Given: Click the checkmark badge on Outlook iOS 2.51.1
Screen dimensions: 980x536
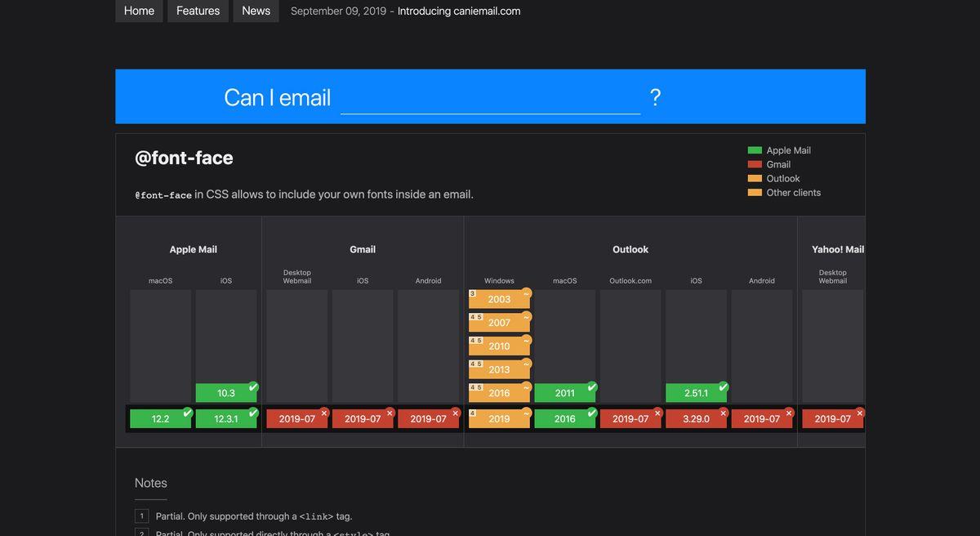Looking at the screenshot, I should coord(724,387).
